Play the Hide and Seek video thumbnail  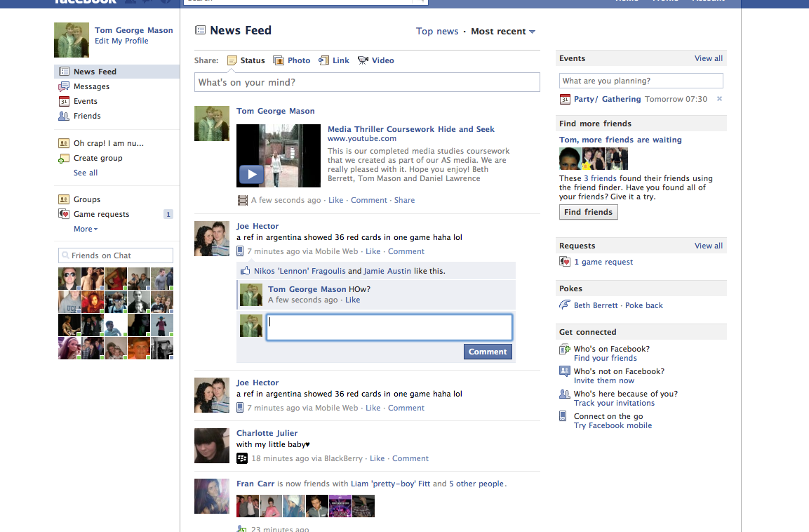(x=278, y=156)
